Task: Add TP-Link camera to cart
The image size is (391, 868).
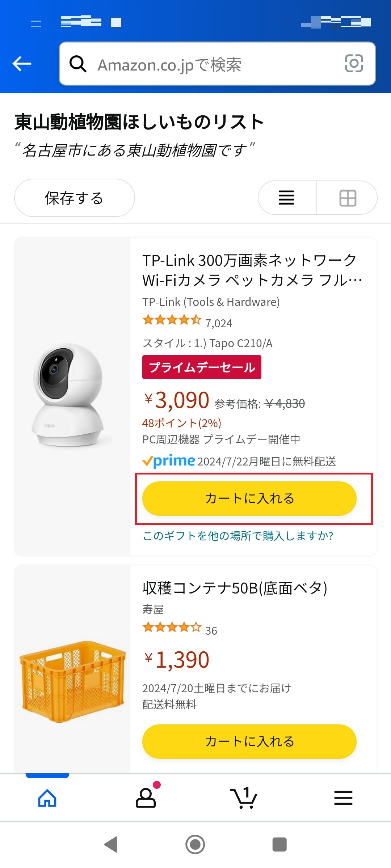Action: (x=249, y=498)
